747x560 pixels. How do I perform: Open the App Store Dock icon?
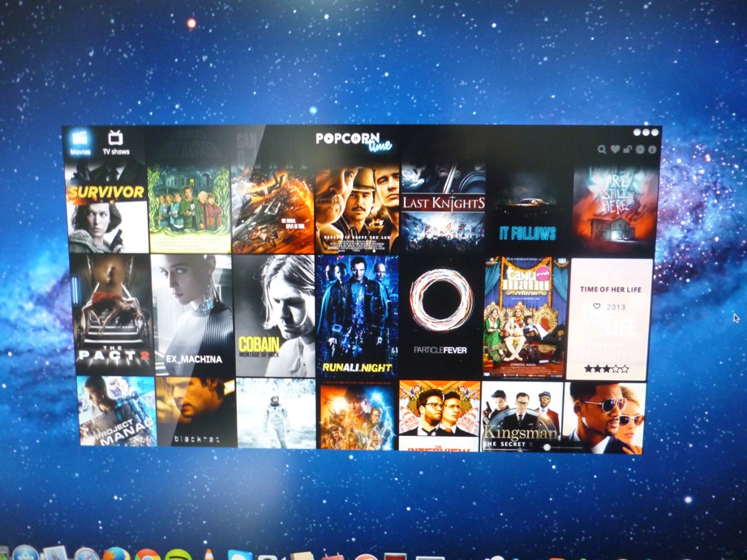25,554
